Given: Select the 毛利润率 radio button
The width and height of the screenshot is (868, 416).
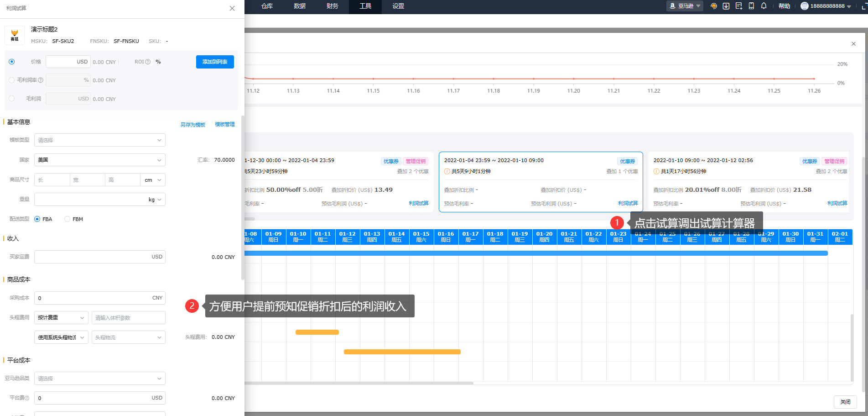Looking at the screenshot, I should [x=12, y=80].
